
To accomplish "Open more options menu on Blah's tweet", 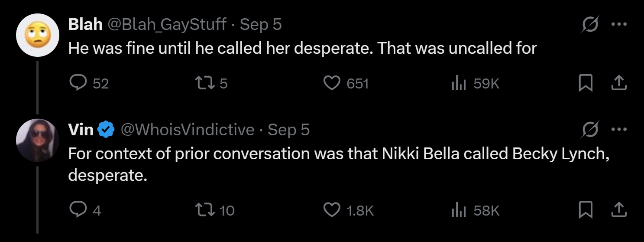I will click(619, 24).
